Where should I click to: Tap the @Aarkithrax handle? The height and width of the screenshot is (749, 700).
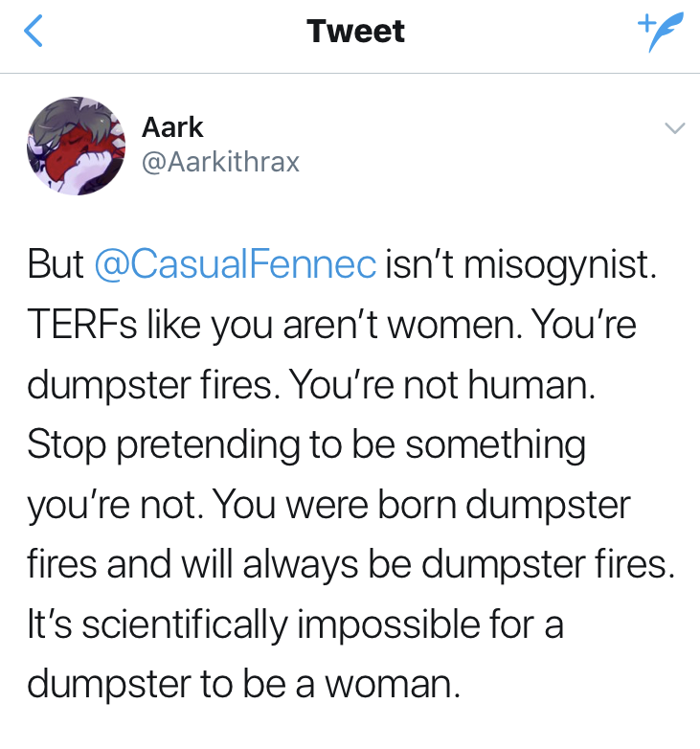coord(220,162)
